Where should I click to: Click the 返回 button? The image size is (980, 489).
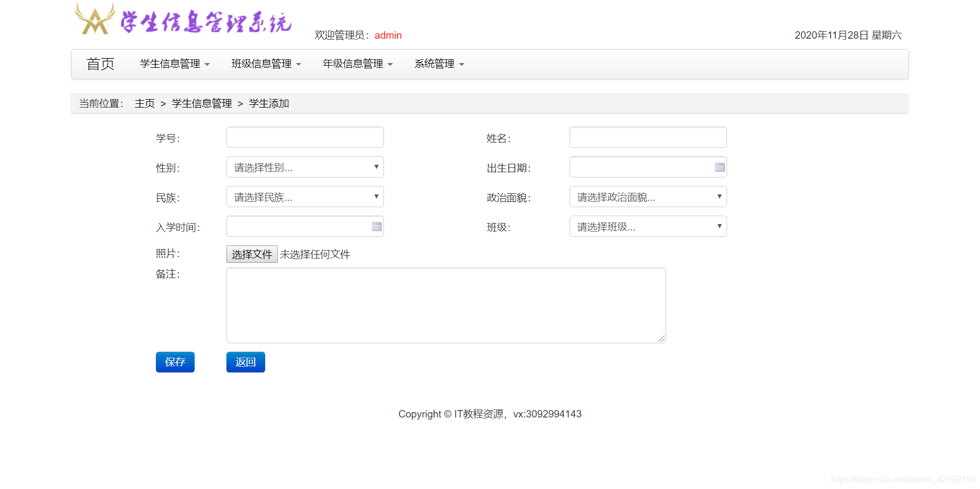tap(246, 362)
